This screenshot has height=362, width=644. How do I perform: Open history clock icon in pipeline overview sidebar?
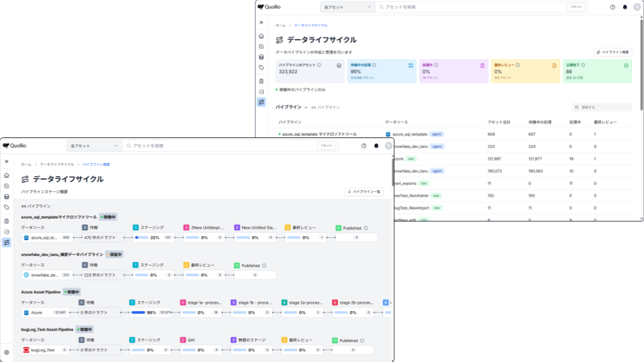click(x=7, y=232)
